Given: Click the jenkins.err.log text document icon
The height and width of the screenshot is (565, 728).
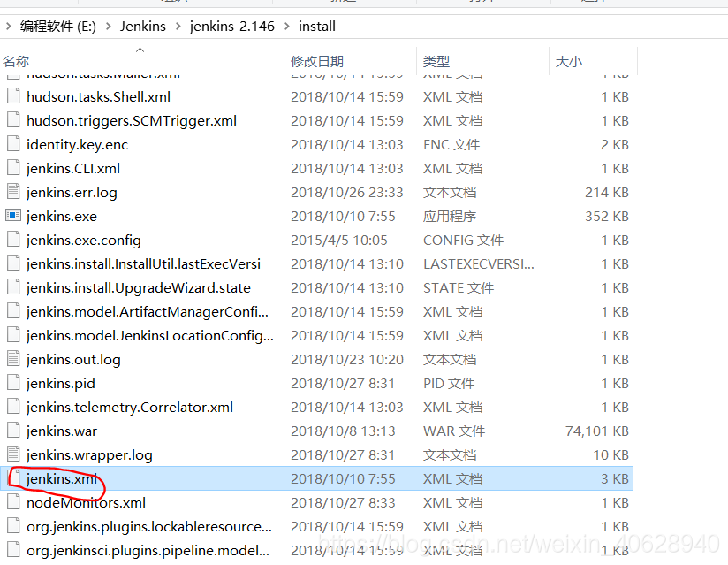Looking at the screenshot, I should pyautogui.click(x=13, y=192).
